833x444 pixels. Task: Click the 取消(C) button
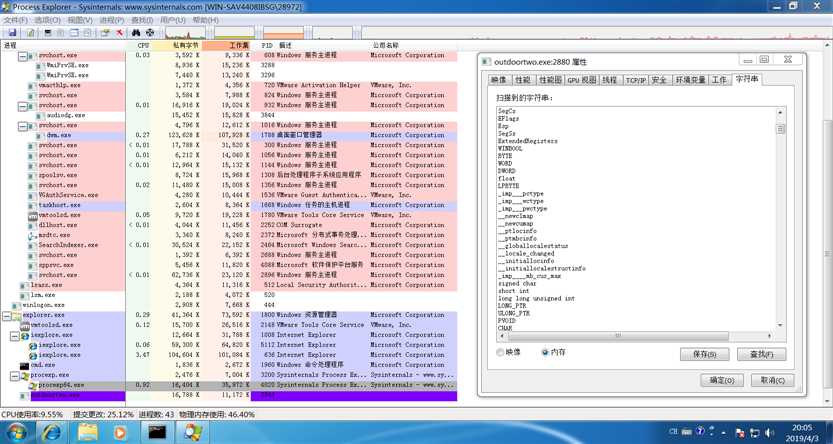(772, 380)
